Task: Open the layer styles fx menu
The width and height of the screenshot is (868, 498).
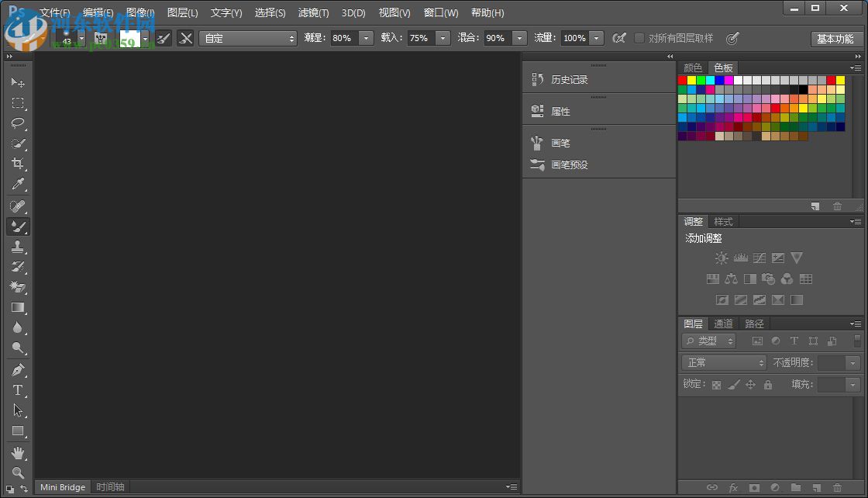Action: click(733, 488)
